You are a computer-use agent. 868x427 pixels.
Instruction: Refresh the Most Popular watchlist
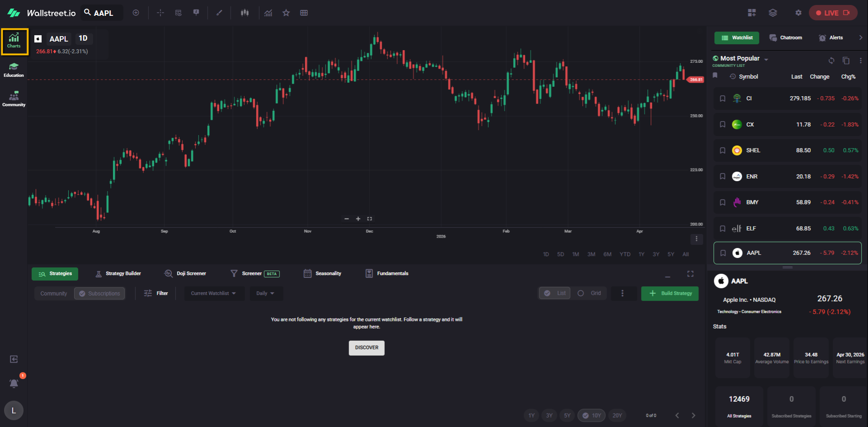[x=831, y=61]
